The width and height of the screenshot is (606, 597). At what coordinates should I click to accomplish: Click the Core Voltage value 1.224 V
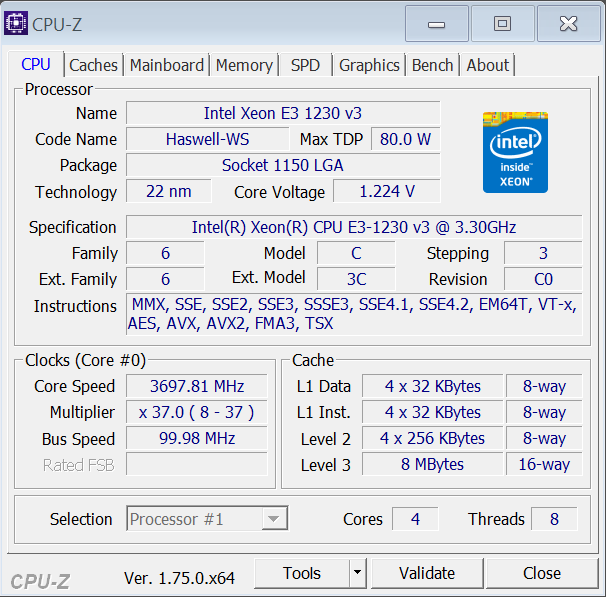tap(387, 191)
